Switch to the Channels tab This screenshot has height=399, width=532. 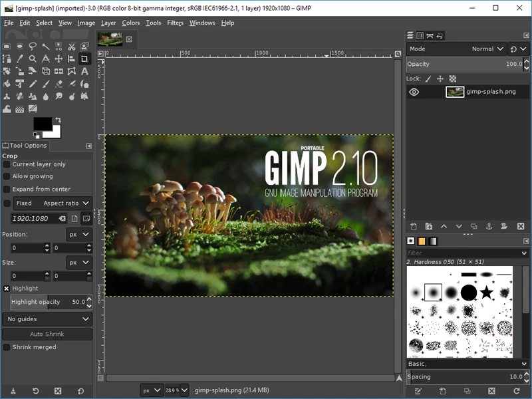tap(421, 36)
